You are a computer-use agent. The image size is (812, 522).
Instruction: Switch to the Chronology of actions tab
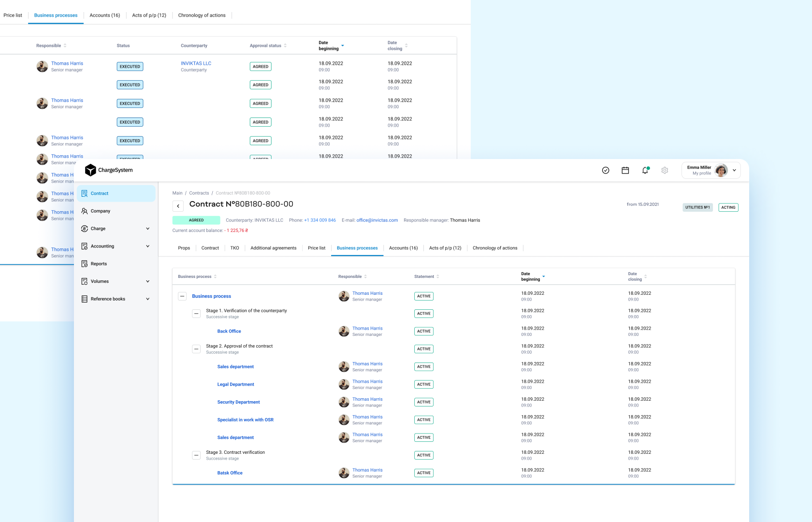click(x=494, y=248)
